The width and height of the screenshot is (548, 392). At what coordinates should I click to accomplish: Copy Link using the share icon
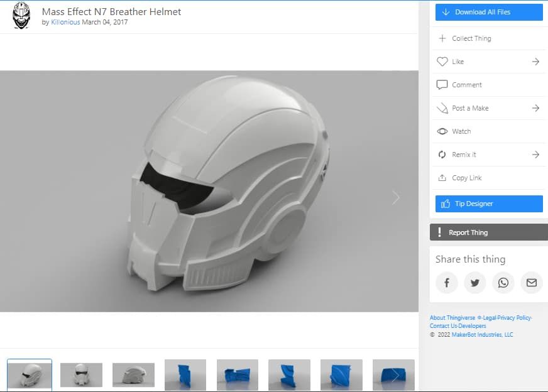(442, 178)
